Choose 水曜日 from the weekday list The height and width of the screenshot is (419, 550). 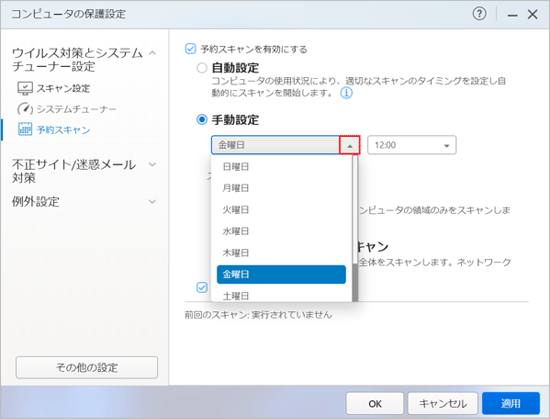coord(281,231)
